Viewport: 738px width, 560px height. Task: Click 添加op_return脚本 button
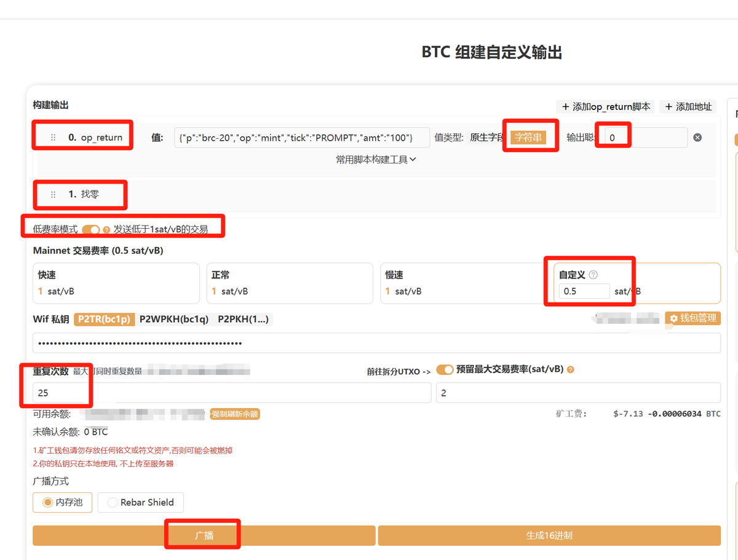(x=606, y=107)
